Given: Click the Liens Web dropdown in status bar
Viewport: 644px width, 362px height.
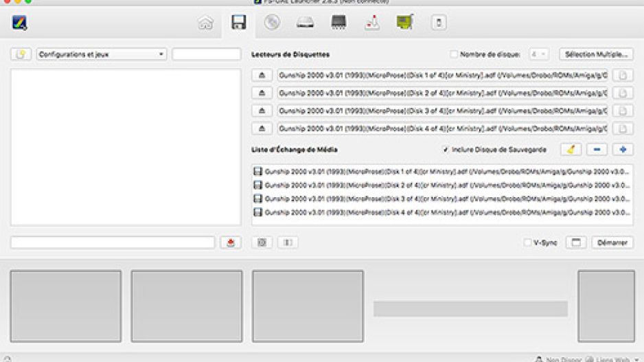Looking at the screenshot, I should click(612, 359).
